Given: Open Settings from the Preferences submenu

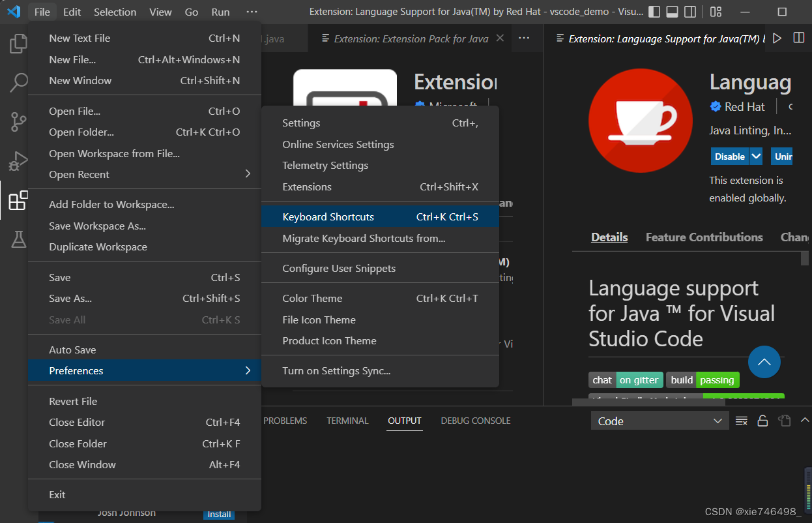Looking at the screenshot, I should click(x=380, y=123).
